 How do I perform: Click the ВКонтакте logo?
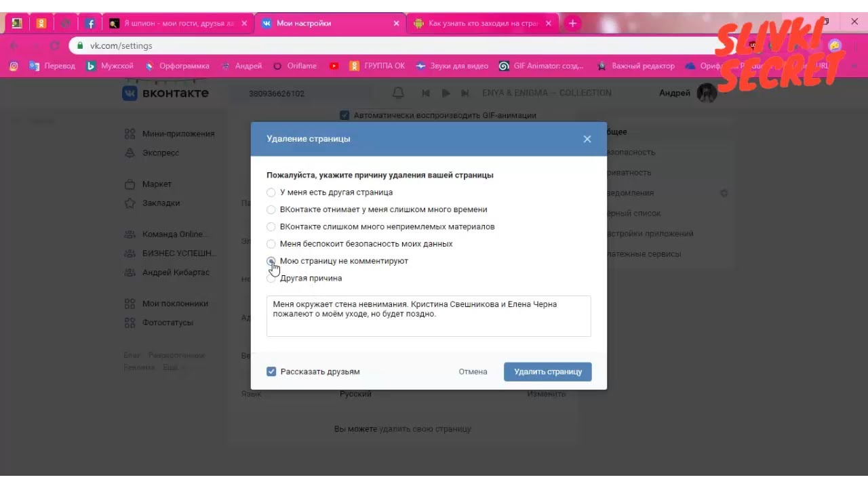(x=165, y=93)
